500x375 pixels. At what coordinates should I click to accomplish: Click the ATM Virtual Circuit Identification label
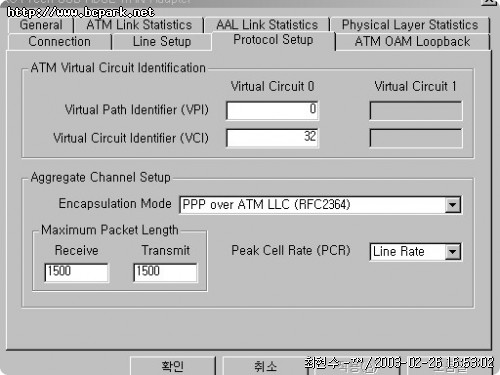click(118, 68)
